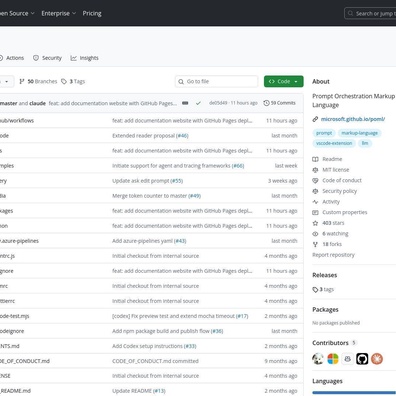
Task: Click the scale icon beside MIT license
Action: (x=315, y=170)
